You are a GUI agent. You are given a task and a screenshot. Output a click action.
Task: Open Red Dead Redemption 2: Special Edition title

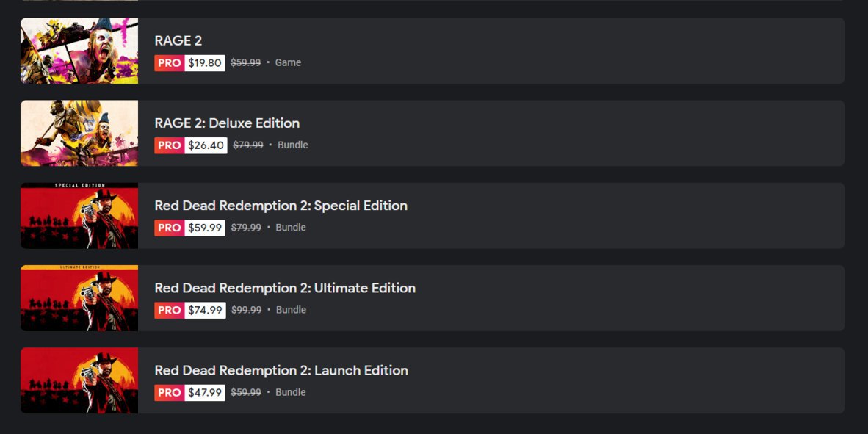[281, 206]
